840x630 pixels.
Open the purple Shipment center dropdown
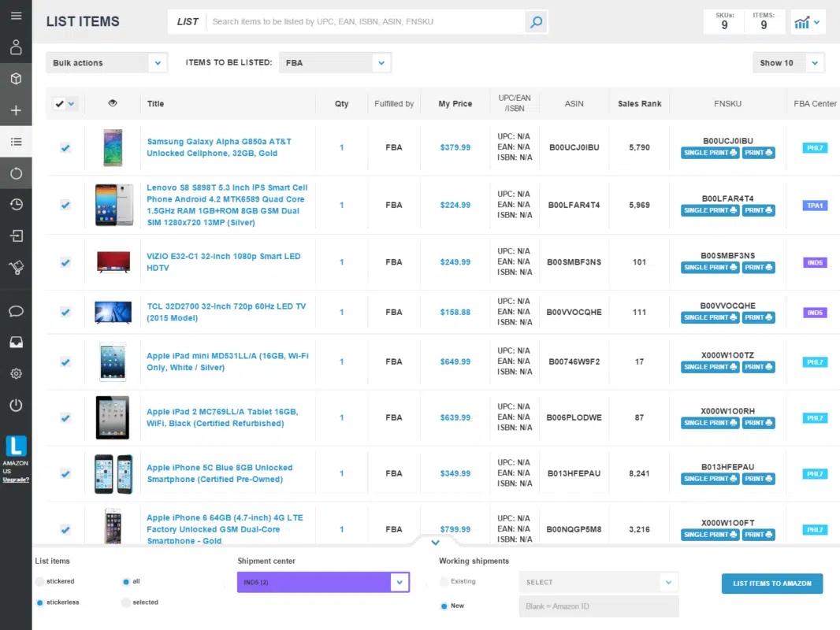pyautogui.click(x=323, y=583)
